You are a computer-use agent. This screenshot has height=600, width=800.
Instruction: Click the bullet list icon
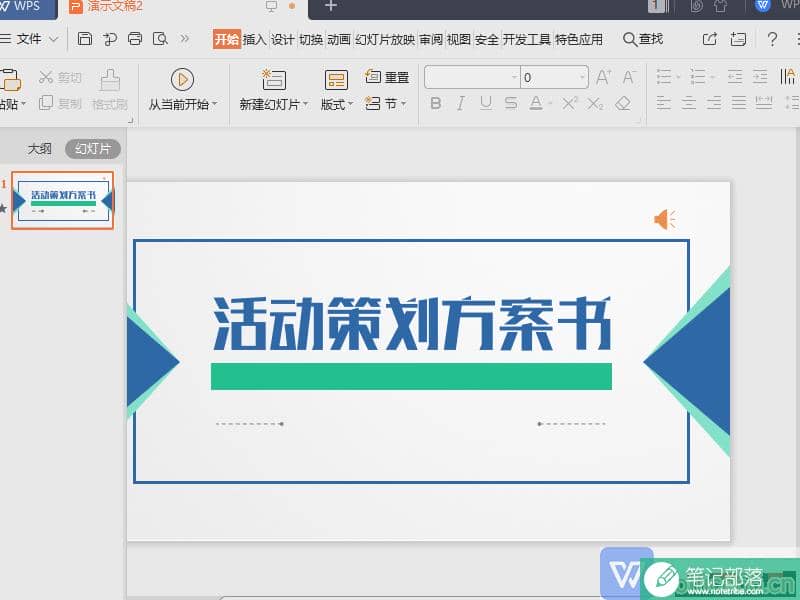[664, 77]
